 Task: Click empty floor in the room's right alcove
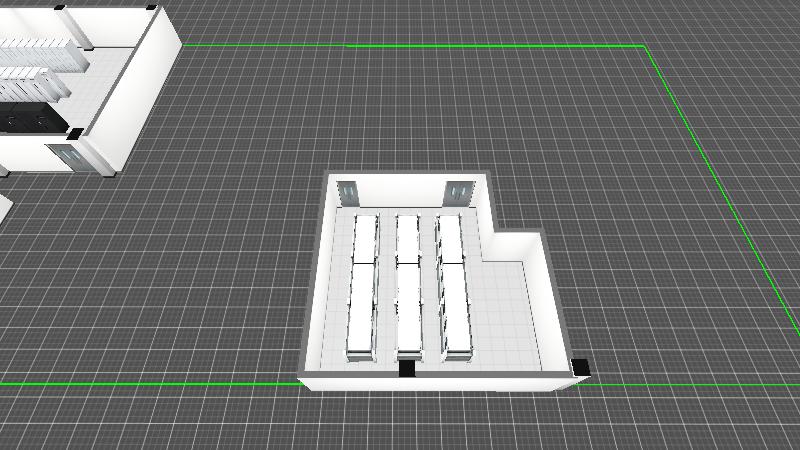pyautogui.click(x=510, y=310)
